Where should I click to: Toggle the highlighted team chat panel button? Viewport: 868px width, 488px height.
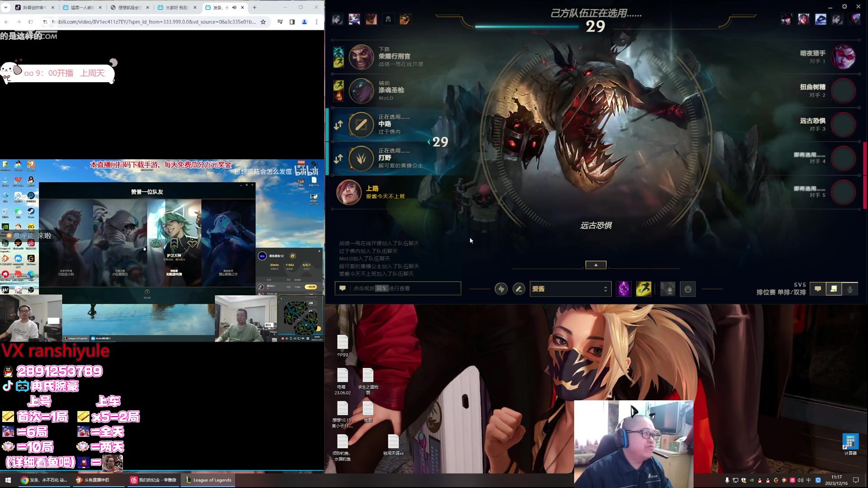tap(834, 289)
